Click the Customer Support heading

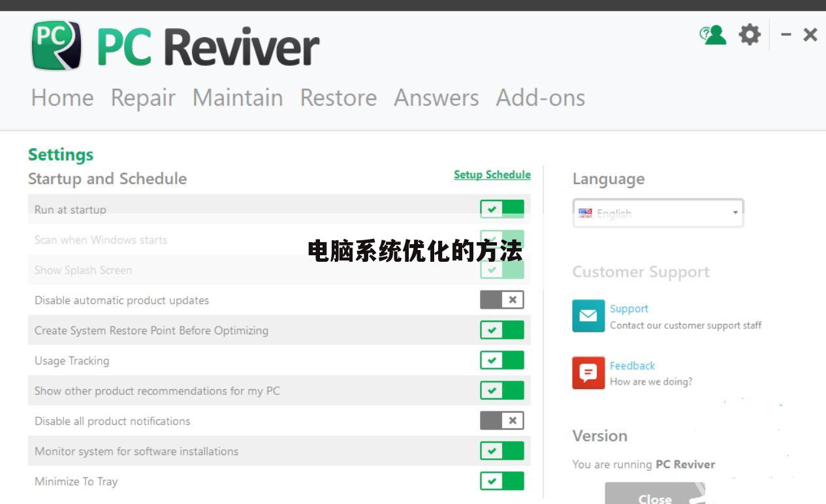point(641,272)
